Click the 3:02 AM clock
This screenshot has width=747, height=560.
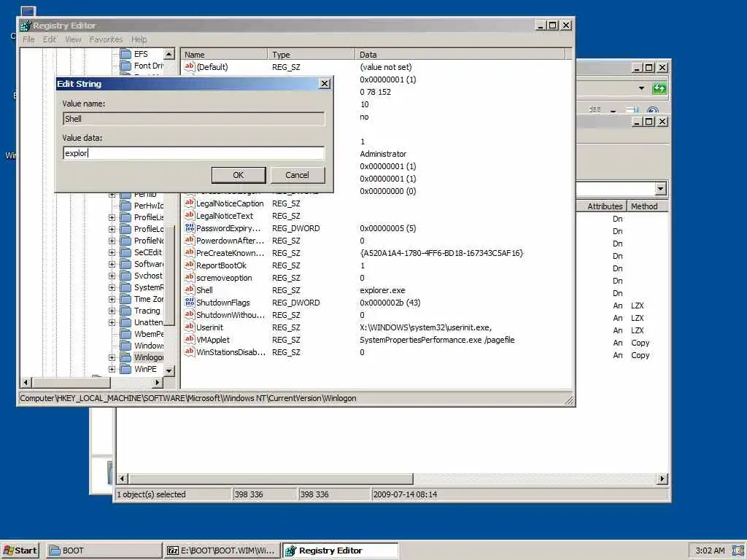709,551
